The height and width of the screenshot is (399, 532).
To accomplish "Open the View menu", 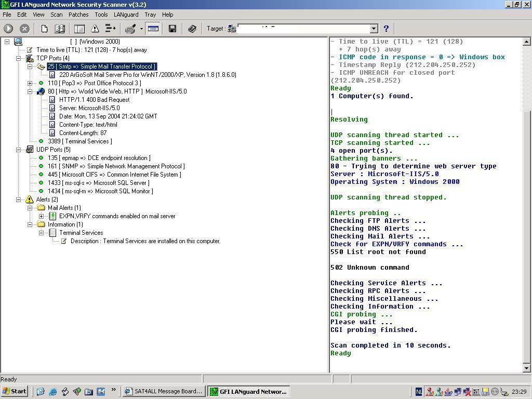I will tap(38, 15).
